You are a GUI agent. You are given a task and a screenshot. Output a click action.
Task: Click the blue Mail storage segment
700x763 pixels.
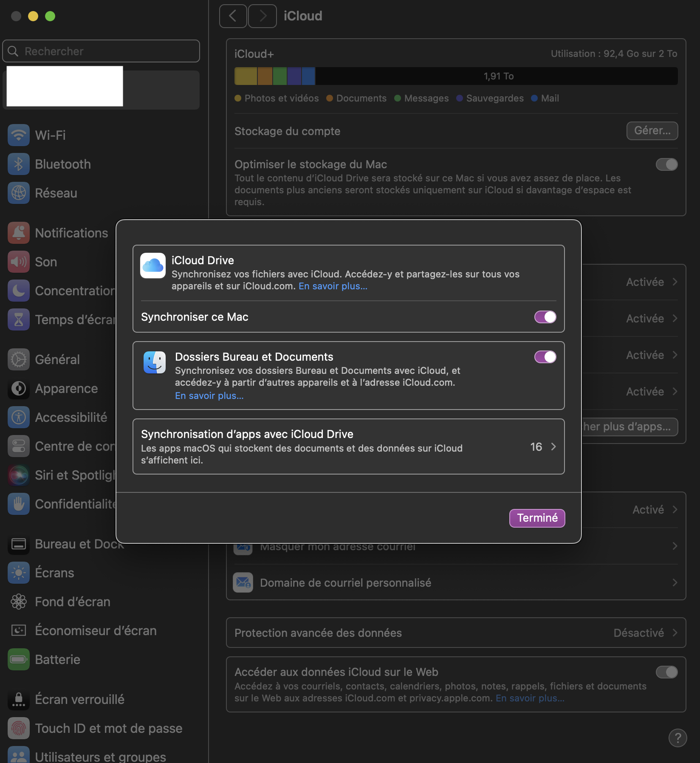point(308,76)
